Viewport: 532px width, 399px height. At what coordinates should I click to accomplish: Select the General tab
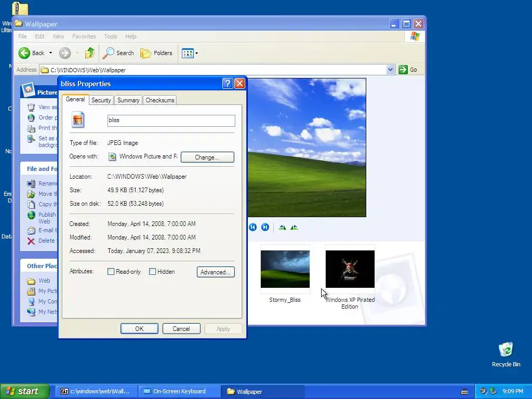(75, 99)
